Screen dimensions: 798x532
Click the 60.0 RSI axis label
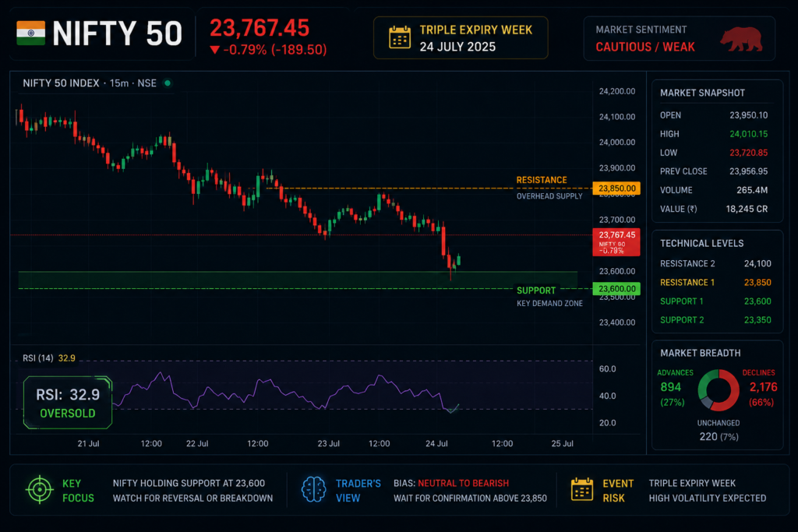click(x=607, y=368)
